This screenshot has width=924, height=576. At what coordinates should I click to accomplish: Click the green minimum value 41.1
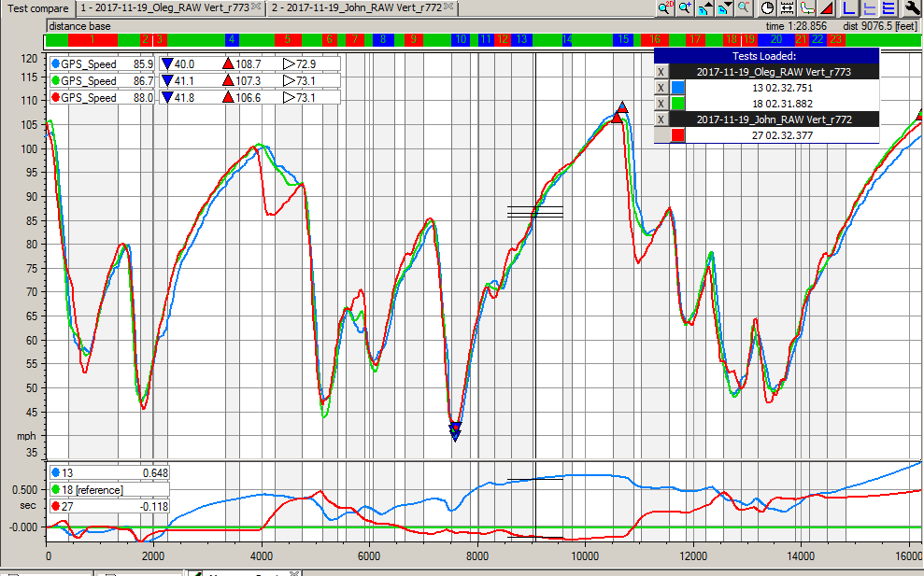[x=184, y=80]
